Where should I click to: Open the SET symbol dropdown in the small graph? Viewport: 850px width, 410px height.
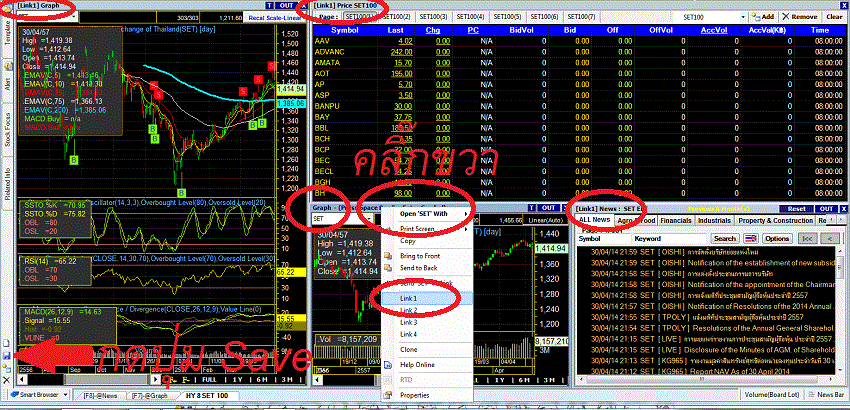[369, 219]
